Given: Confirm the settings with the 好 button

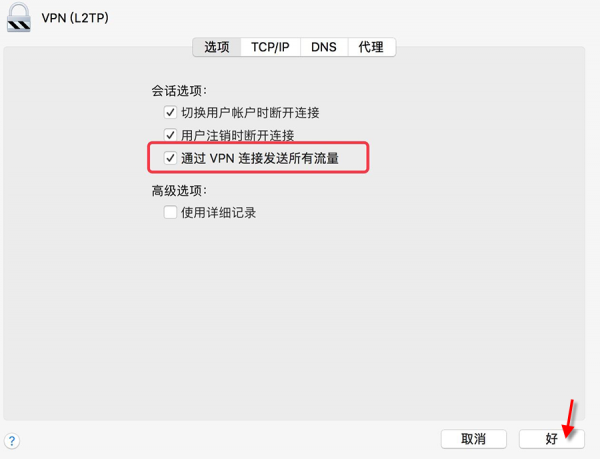Looking at the screenshot, I should [552, 439].
